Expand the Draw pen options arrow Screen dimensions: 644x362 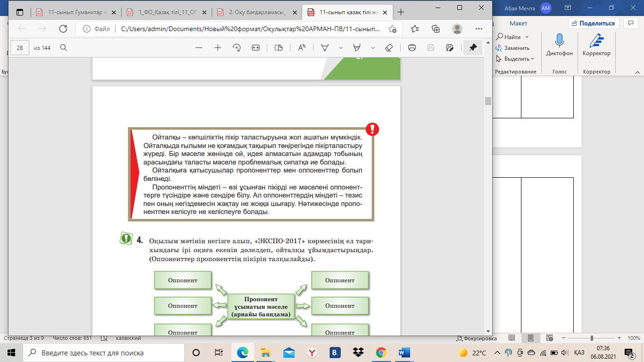point(341,48)
